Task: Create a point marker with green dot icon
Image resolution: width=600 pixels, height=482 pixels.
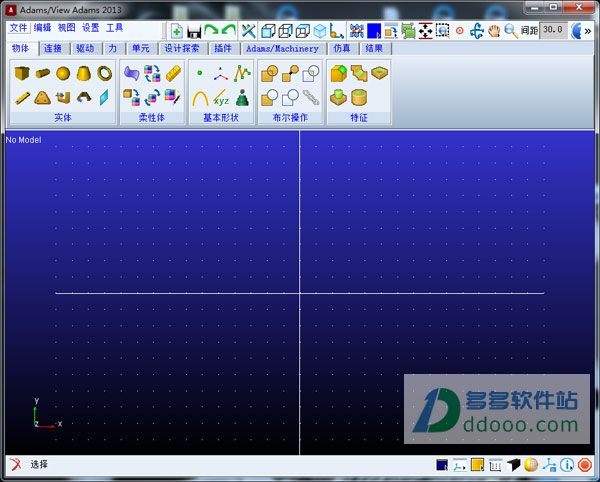Action: click(199, 73)
